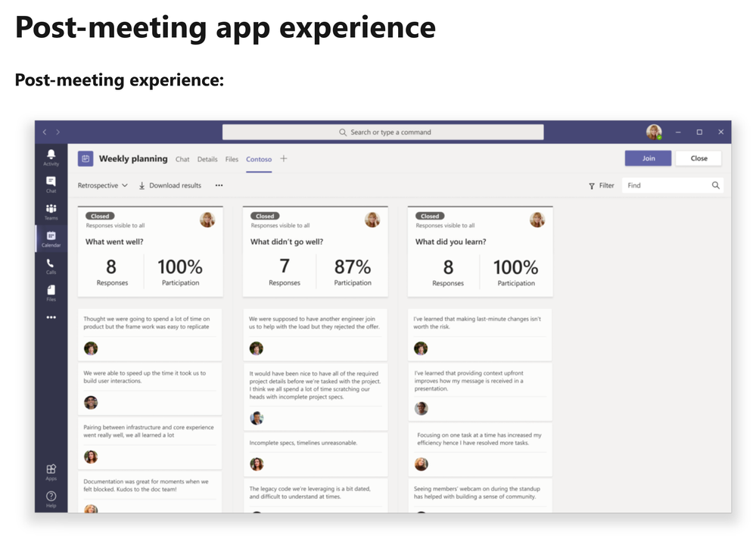Image resolution: width=756 pixels, height=542 pixels.
Task: Open the Filter control
Action: coord(601,185)
